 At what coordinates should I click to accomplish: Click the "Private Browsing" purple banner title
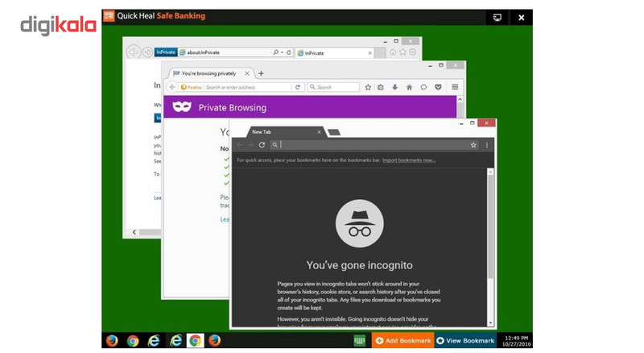point(233,108)
